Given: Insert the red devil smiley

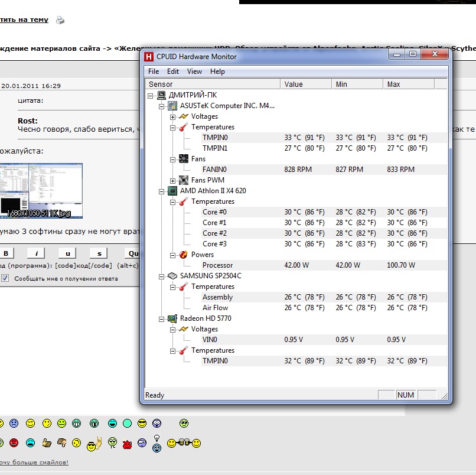Looking at the screenshot, I should pyautogui.click(x=127, y=444).
